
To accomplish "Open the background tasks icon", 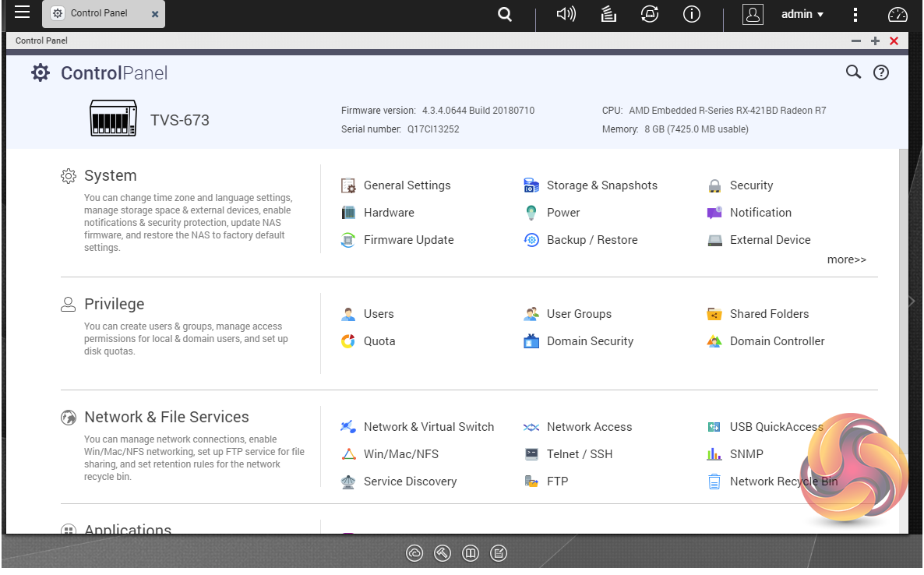I will (x=608, y=14).
